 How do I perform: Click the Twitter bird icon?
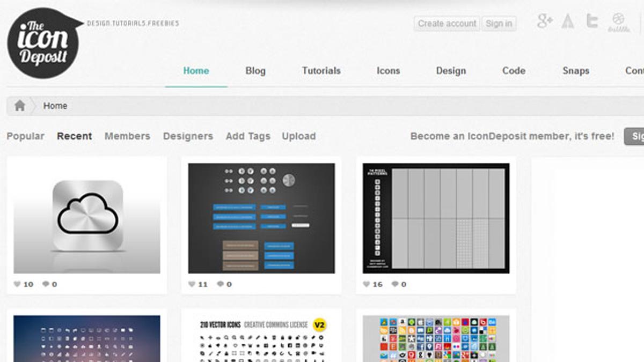coord(592,21)
